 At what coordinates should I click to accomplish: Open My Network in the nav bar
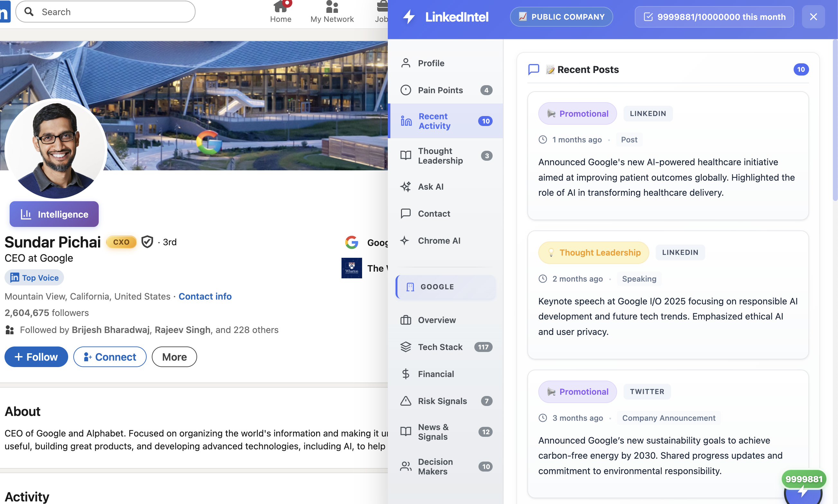click(x=332, y=12)
